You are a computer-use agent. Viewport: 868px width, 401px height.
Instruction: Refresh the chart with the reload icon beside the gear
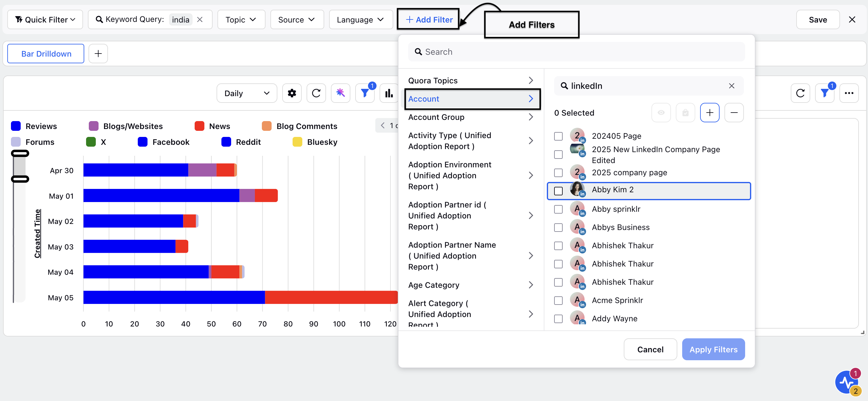click(316, 93)
